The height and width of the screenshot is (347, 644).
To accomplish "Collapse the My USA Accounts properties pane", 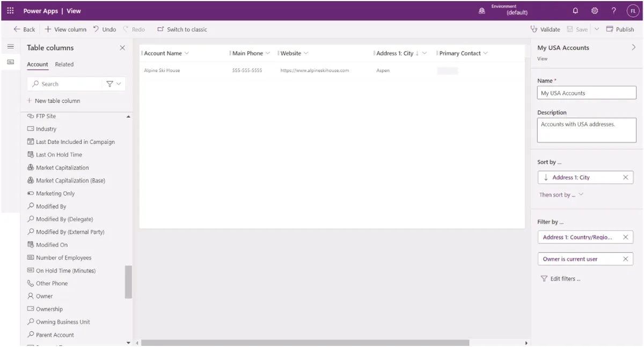I will point(633,48).
